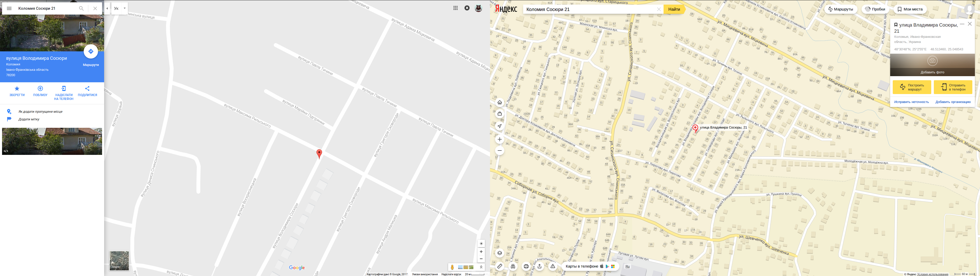
Task: Click Отправить в телефон
Action: click(953, 87)
